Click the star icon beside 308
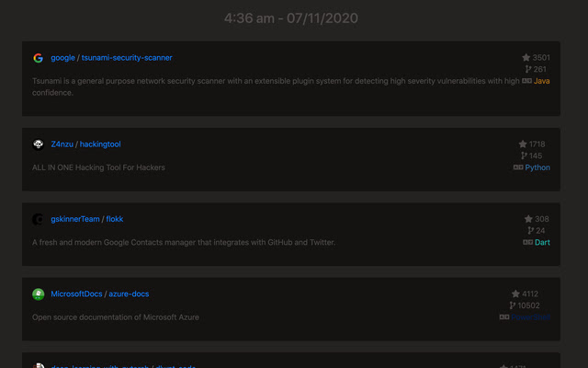The height and width of the screenshot is (368, 588). (x=528, y=219)
